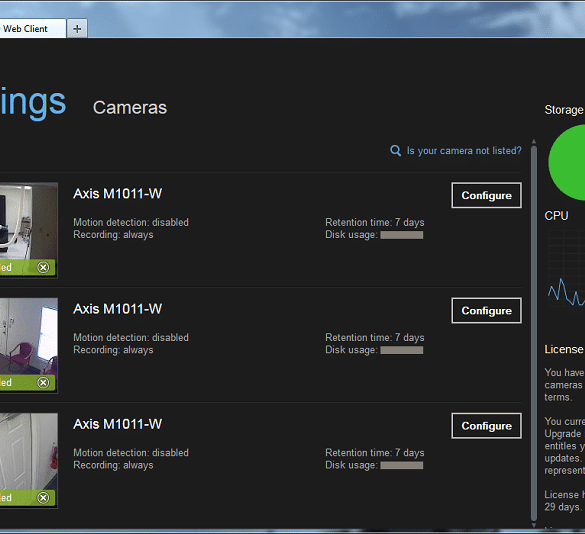585x534 pixels.
Task: Click the '29 days.' license text
Action: tap(563, 507)
